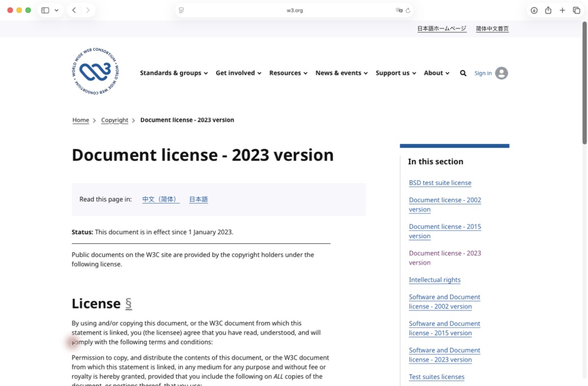588x386 pixels.
Task: Click the License section anchor symbol
Action: [128, 304]
